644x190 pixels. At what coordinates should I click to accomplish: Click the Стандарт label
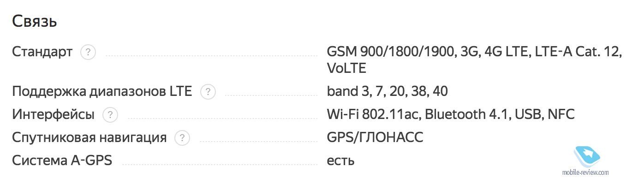tap(42, 52)
